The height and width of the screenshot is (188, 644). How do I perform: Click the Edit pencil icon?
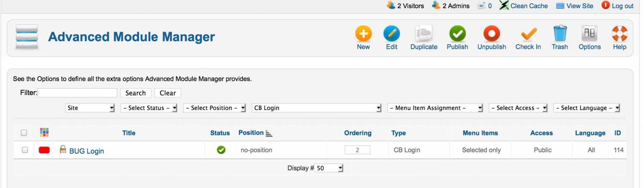(x=392, y=33)
